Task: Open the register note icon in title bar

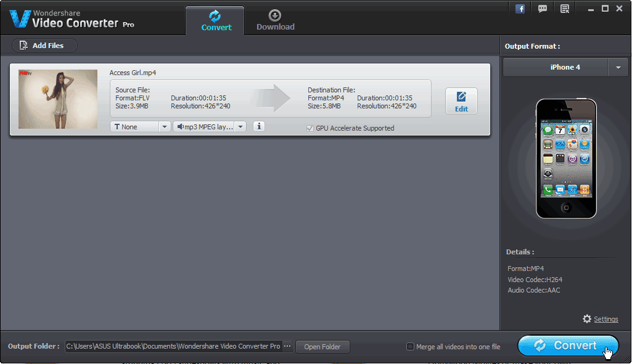Action: click(x=565, y=9)
